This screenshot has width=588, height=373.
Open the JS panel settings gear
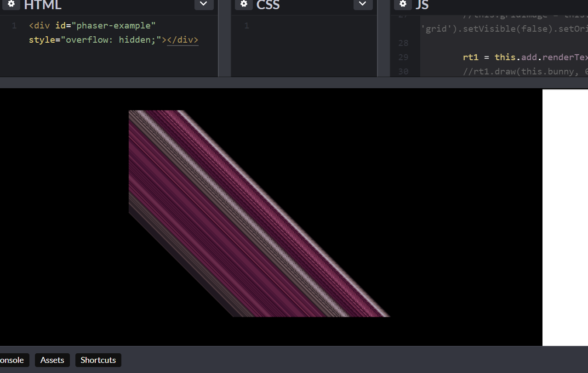(x=403, y=4)
